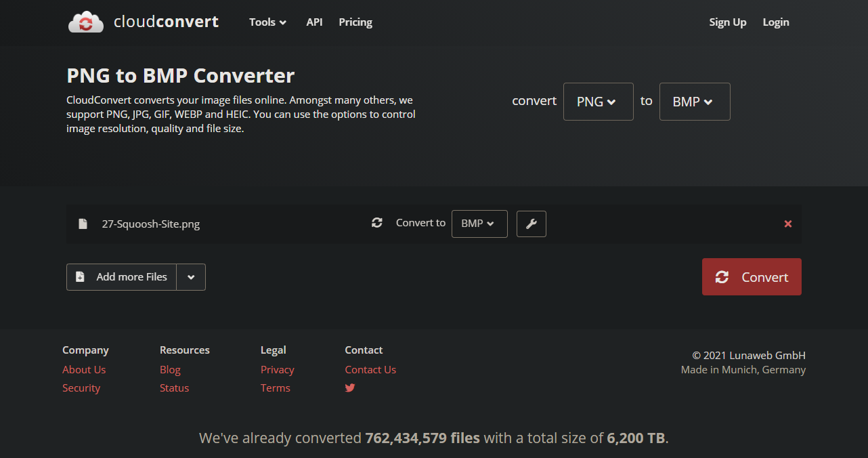The width and height of the screenshot is (868, 458).
Task: Expand the Add more Files source arrow
Action: pos(191,277)
